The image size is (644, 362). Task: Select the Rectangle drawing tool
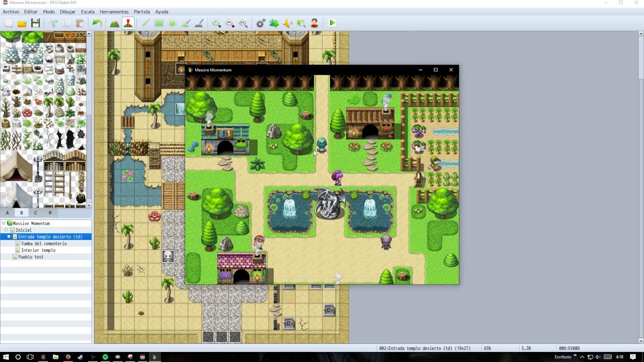tap(159, 23)
